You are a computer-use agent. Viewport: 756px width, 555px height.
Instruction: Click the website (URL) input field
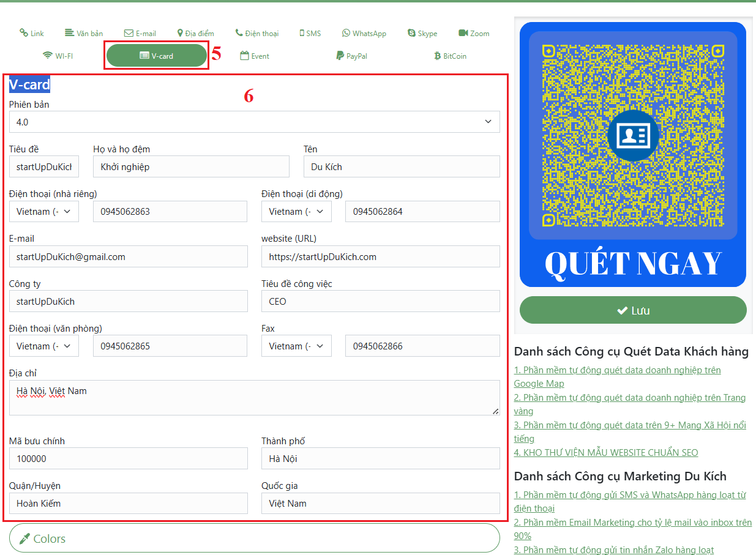pos(381,256)
